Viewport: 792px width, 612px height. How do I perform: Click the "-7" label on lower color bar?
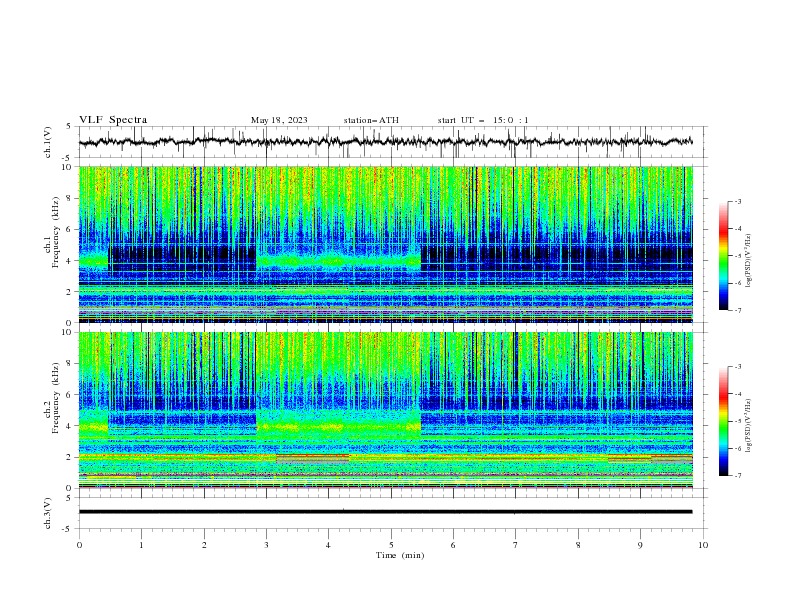click(x=737, y=476)
